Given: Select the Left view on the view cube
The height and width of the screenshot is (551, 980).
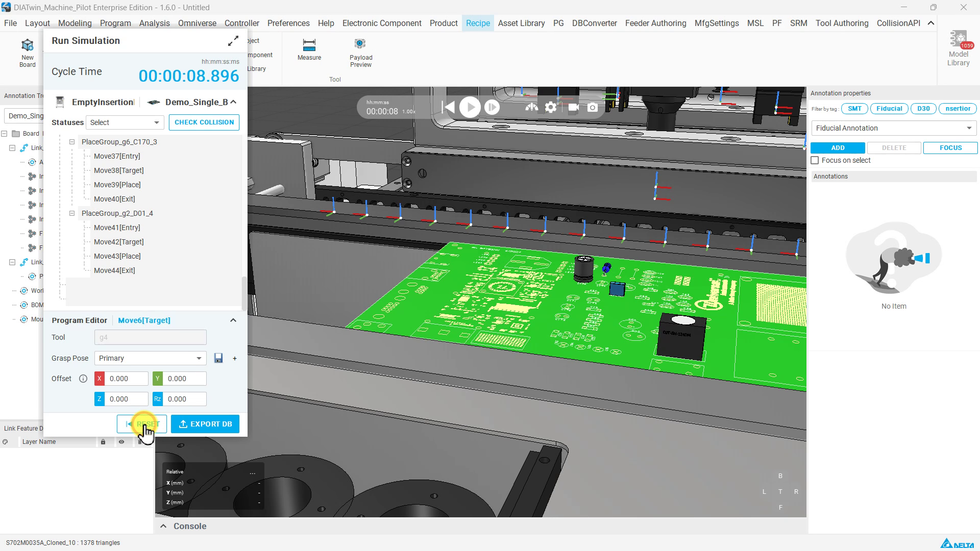Looking at the screenshot, I should click(x=764, y=492).
